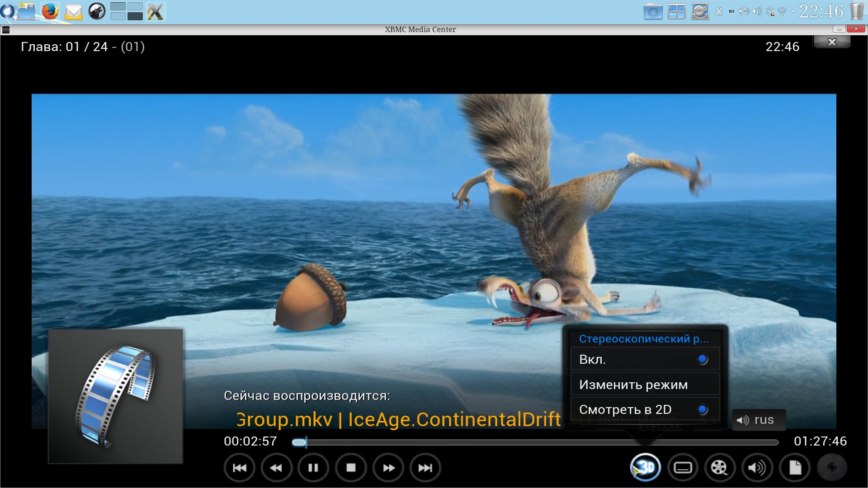This screenshot has height=488, width=868.
Task: Toggle the Вкл. stereoscopic radio button
Action: [702, 360]
